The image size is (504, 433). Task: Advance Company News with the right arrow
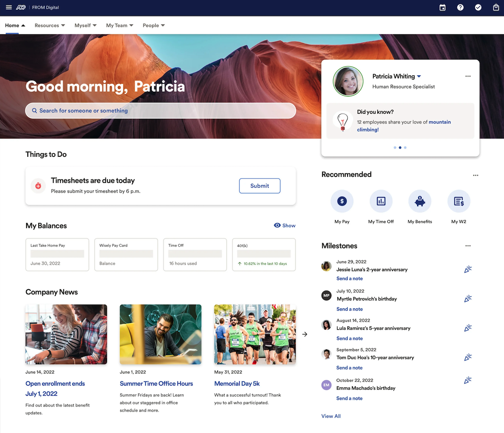pyautogui.click(x=305, y=334)
